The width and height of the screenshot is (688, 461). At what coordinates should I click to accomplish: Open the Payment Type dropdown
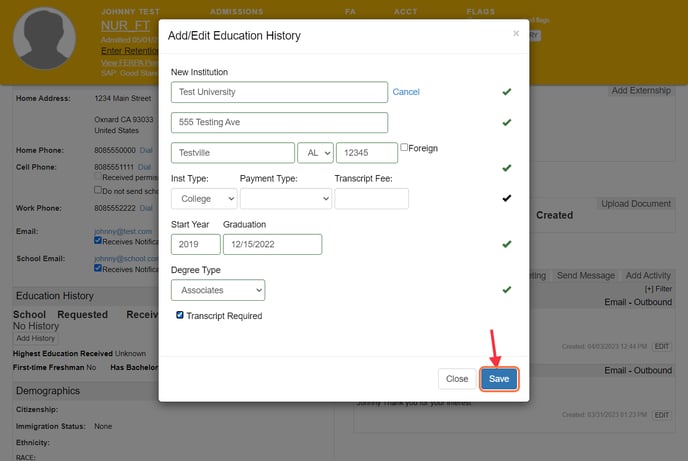285,199
